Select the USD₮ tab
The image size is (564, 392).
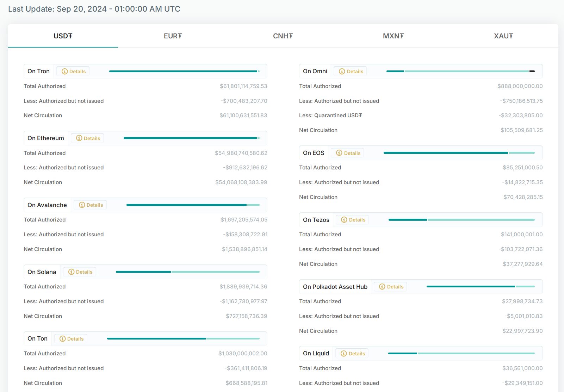click(63, 36)
